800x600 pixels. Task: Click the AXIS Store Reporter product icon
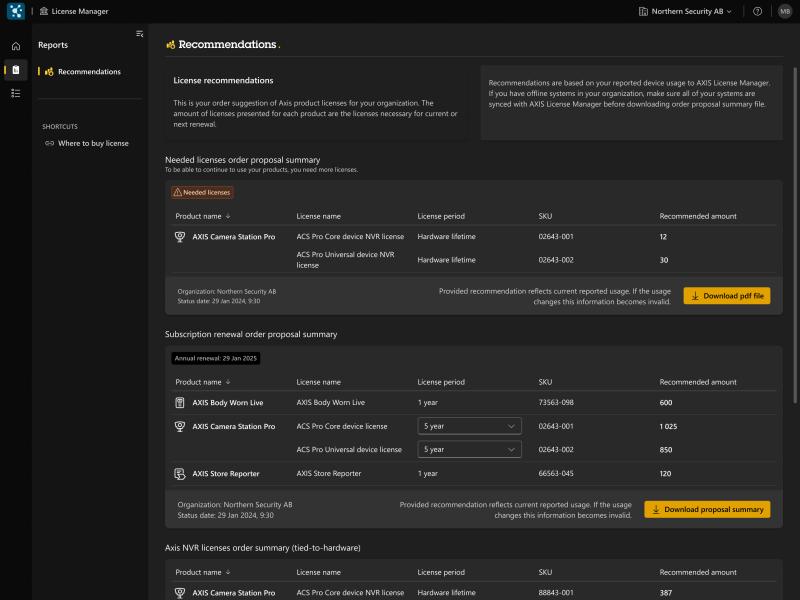pyautogui.click(x=180, y=473)
